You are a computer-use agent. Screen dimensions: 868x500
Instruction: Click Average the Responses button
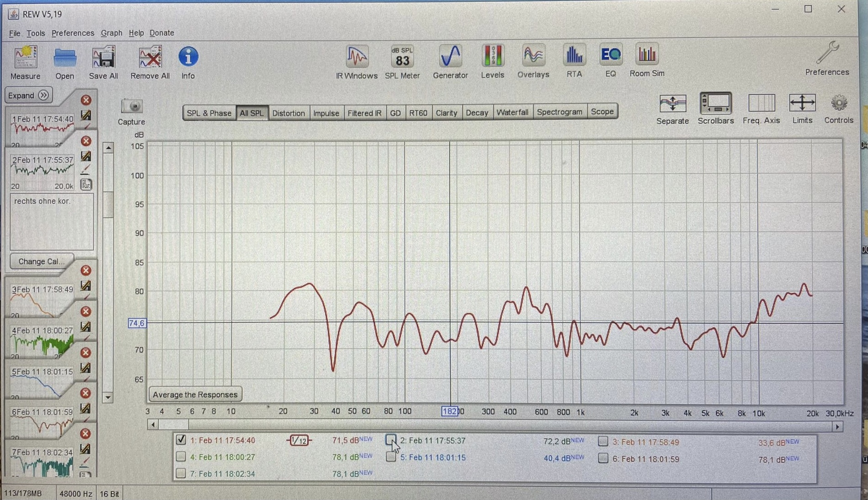(195, 394)
